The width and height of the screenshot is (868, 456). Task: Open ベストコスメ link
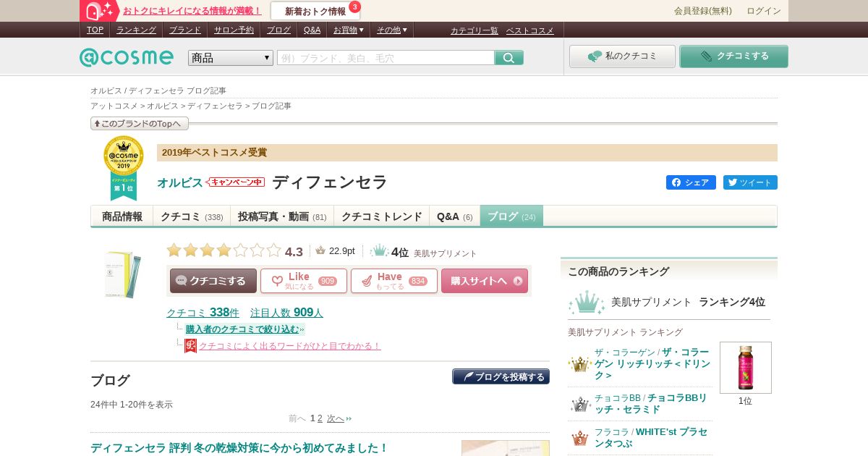pyautogui.click(x=529, y=30)
